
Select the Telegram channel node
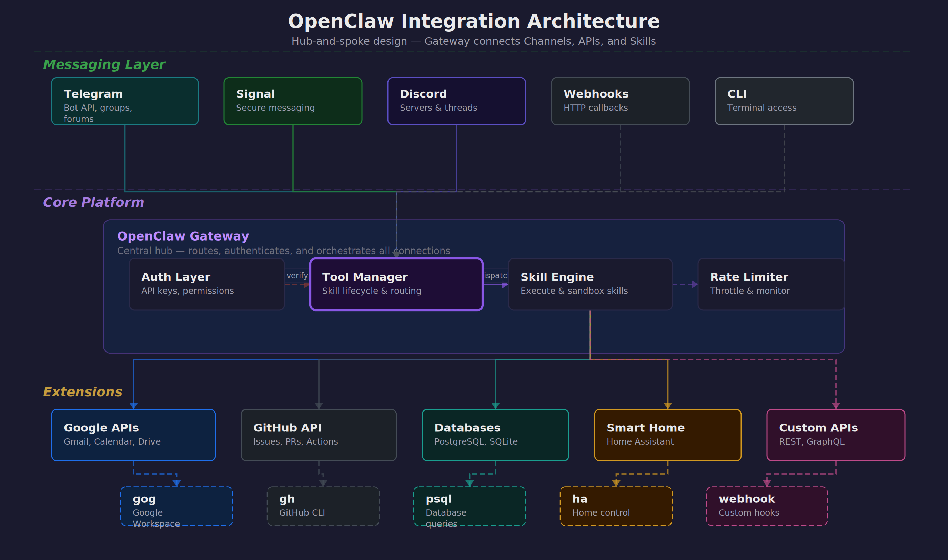click(124, 101)
